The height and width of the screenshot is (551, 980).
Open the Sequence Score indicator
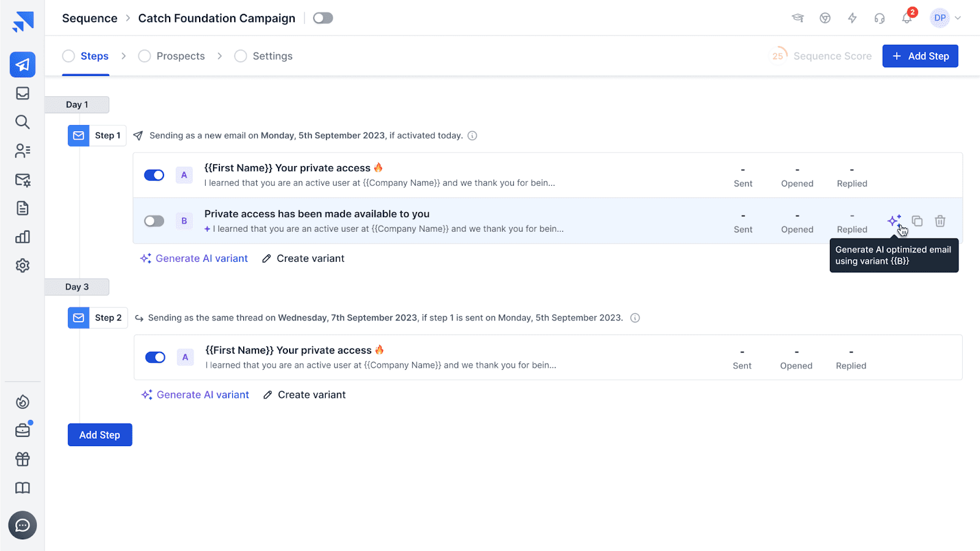point(821,56)
